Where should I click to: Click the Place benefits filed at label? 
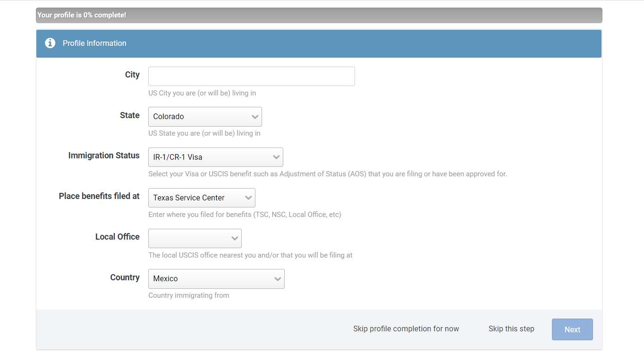[x=99, y=196]
